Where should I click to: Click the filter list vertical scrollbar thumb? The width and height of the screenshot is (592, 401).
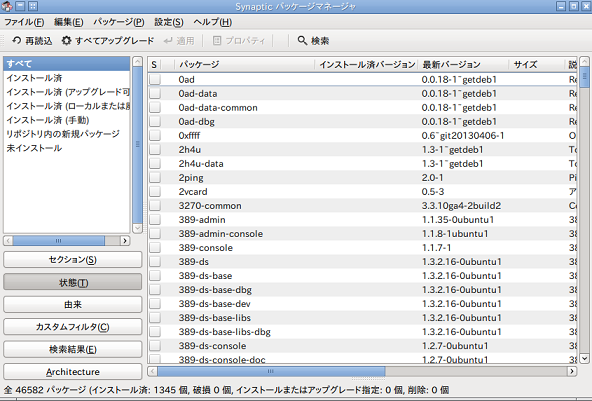click(137, 144)
